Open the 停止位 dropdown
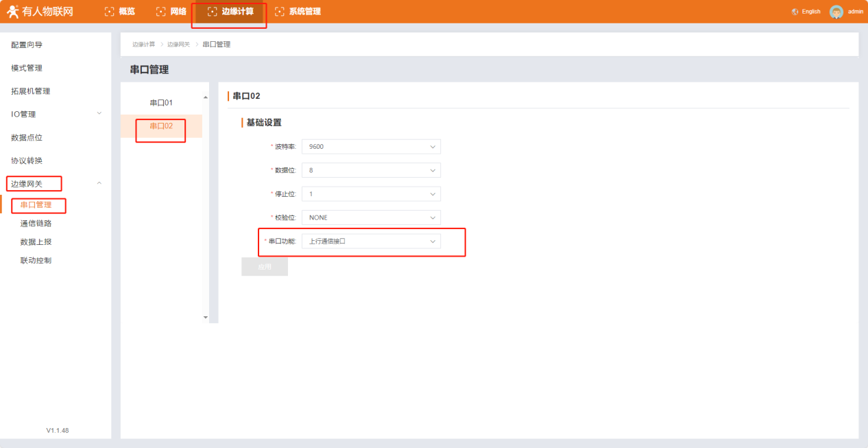 pyautogui.click(x=371, y=194)
